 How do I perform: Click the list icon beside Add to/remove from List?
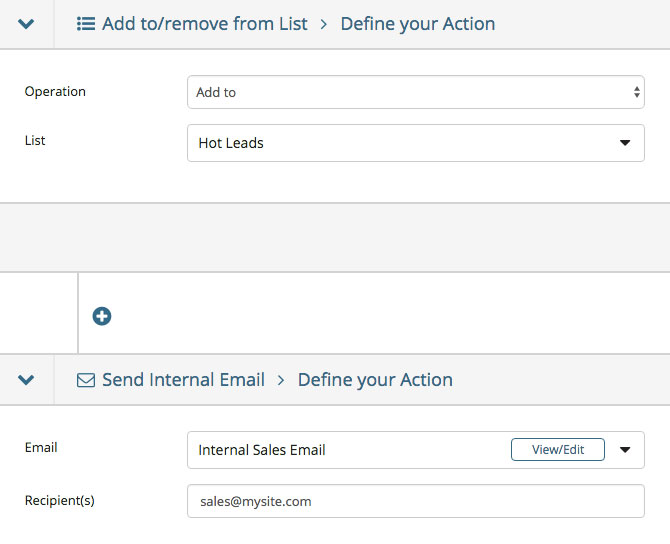(86, 24)
